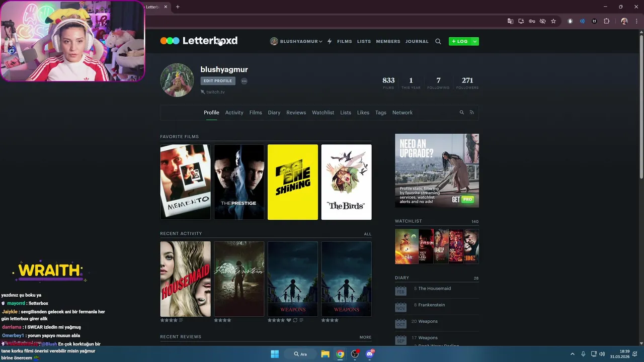Switch to the Films profile tab
The height and width of the screenshot is (362, 644).
256,113
